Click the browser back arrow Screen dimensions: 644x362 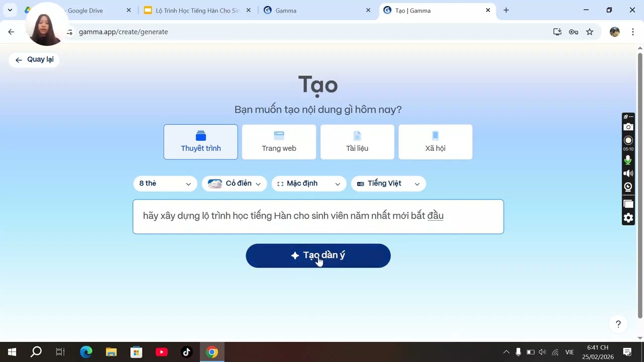tap(11, 32)
